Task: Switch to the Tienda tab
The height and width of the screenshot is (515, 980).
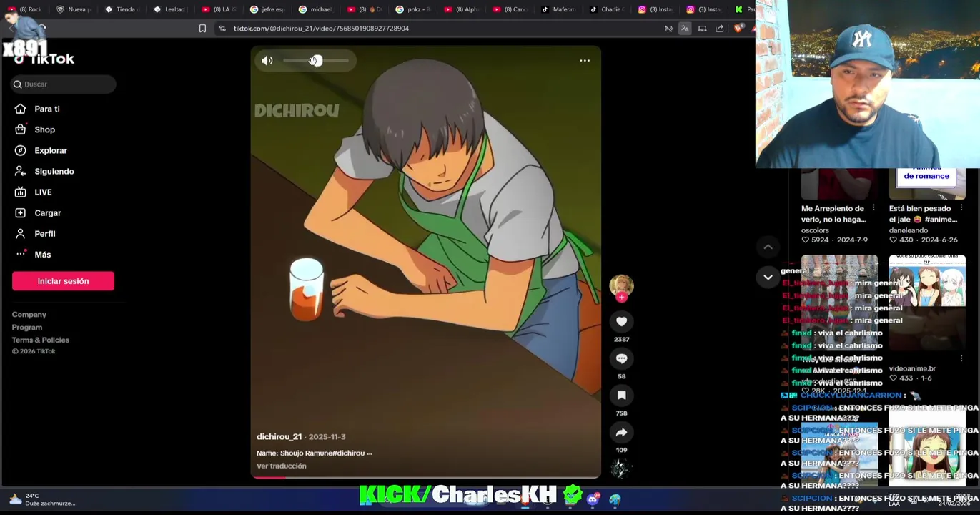Action: [x=122, y=9]
